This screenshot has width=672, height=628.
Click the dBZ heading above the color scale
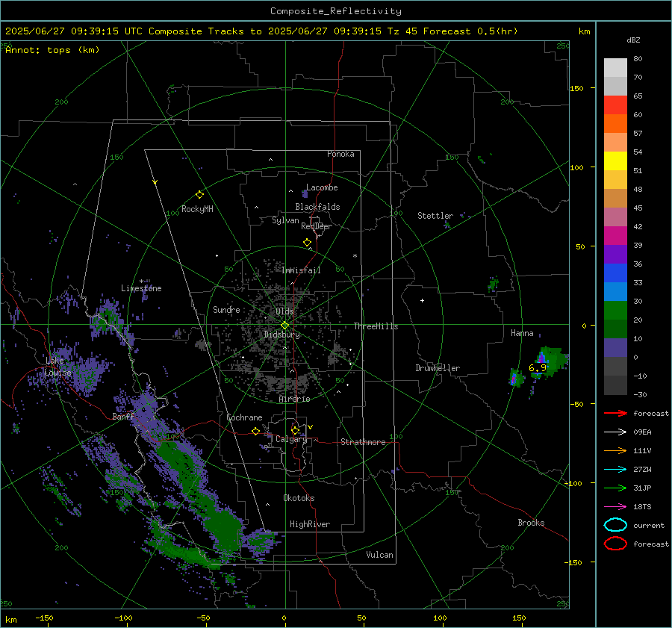[633, 40]
